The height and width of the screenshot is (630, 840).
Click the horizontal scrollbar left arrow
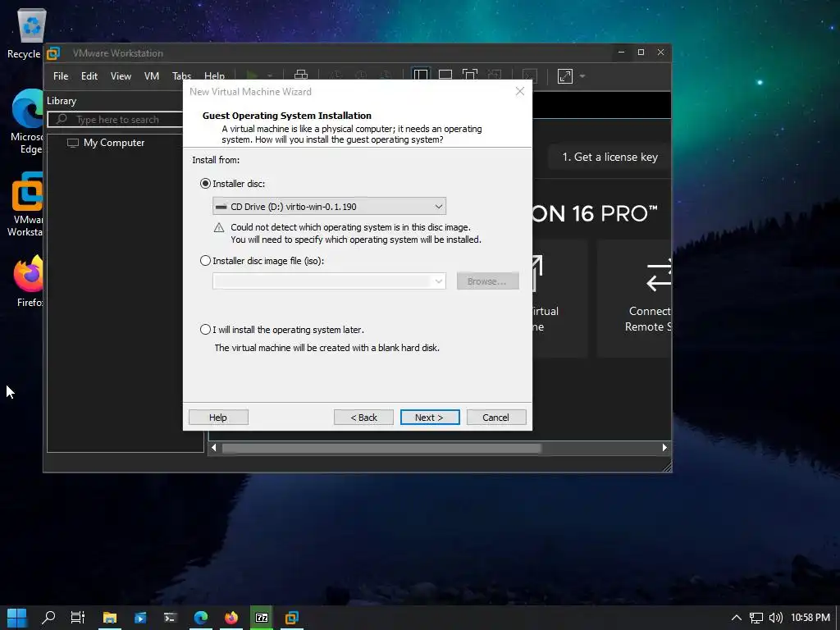[x=214, y=447]
